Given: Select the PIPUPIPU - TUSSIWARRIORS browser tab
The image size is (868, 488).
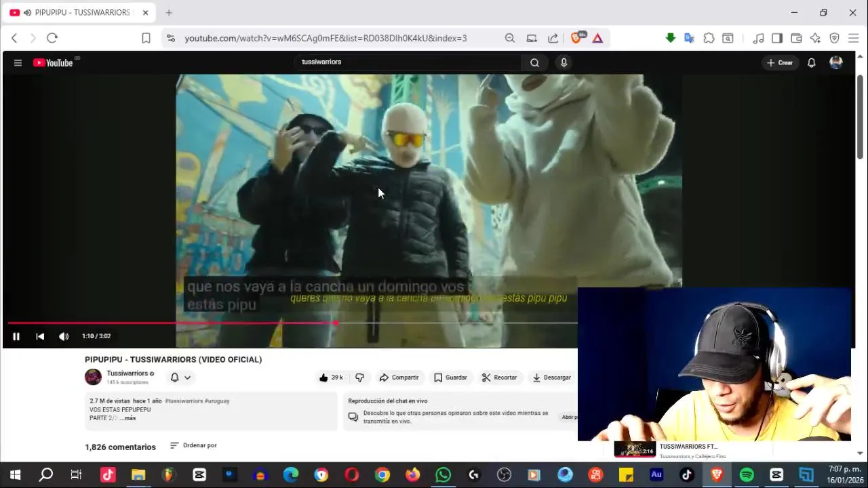Looking at the screenshot, I should 78,13.
